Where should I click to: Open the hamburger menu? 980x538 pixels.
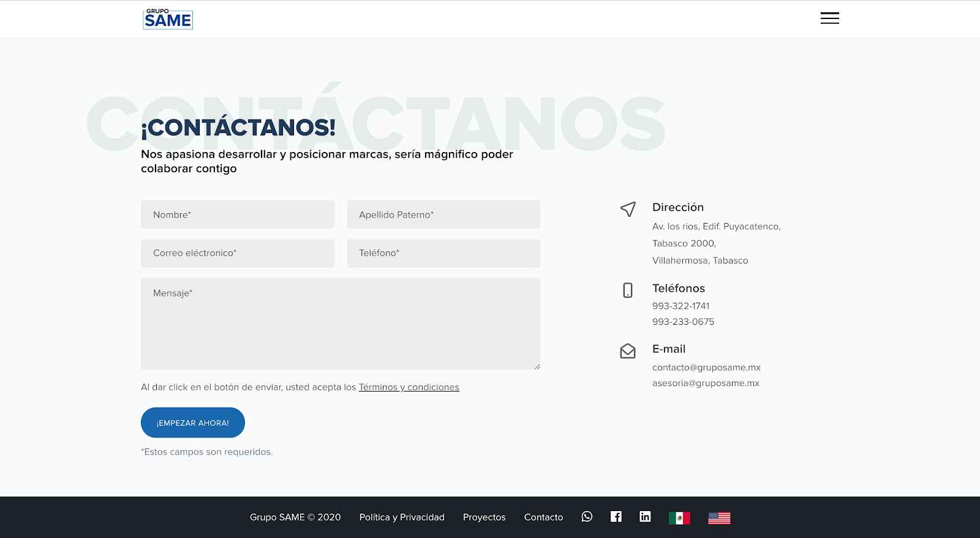pyautogui.click(x=830, y=18)
